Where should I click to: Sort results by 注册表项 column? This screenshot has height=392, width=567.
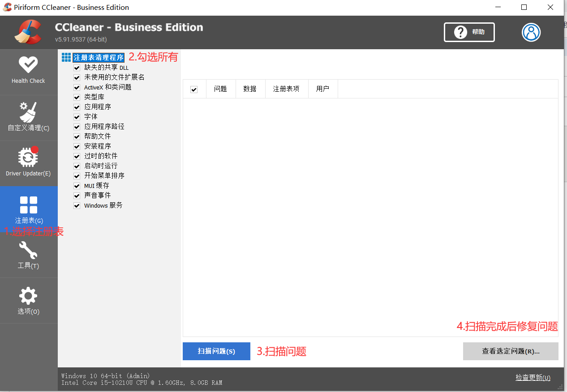pyautogui.click(x=286, y=89)
